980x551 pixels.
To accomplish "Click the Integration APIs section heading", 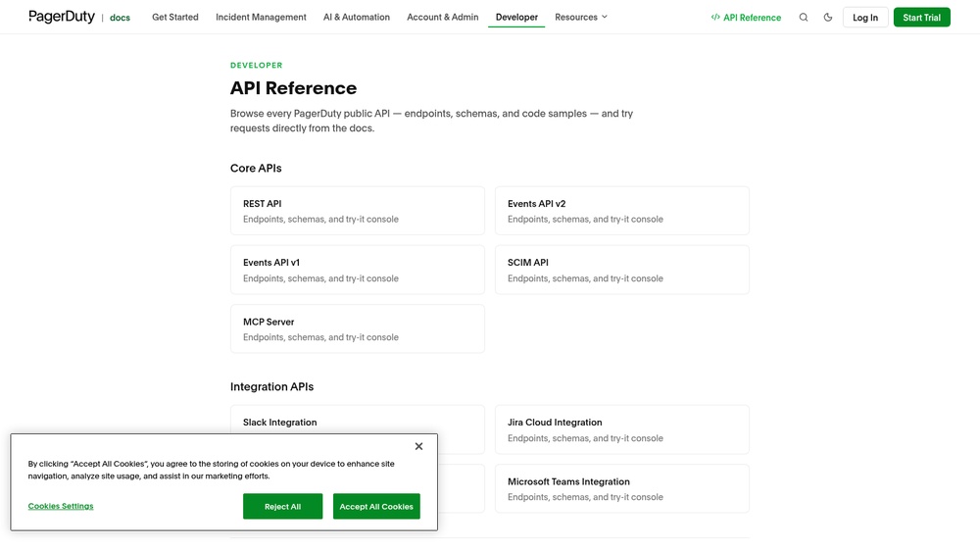I will 271,386.
